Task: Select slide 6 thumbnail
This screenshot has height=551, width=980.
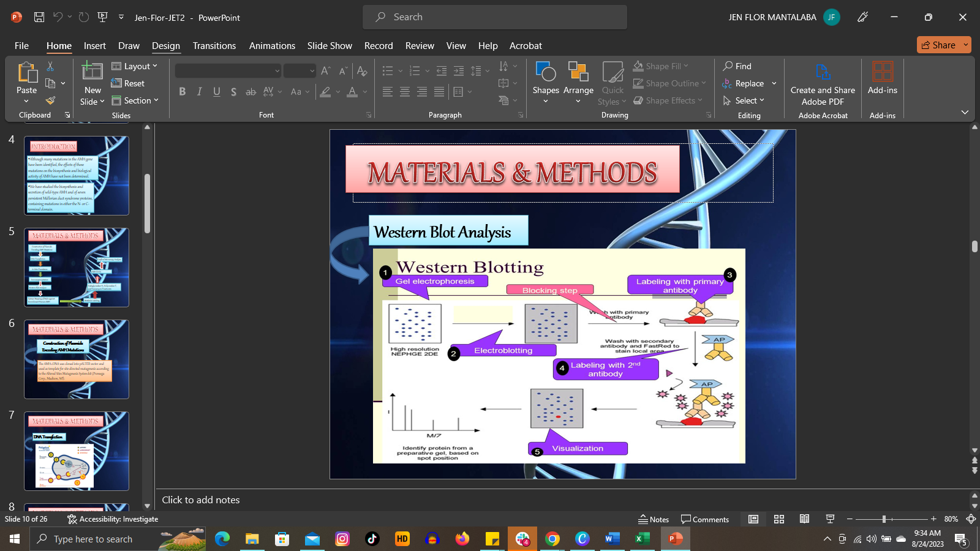Action: click(77, 359)
